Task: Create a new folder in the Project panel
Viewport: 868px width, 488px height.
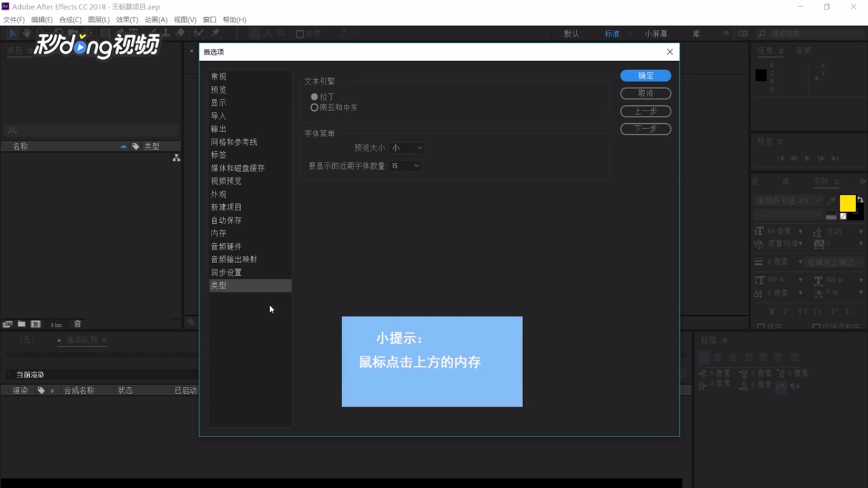Action: tap(21, 324)
